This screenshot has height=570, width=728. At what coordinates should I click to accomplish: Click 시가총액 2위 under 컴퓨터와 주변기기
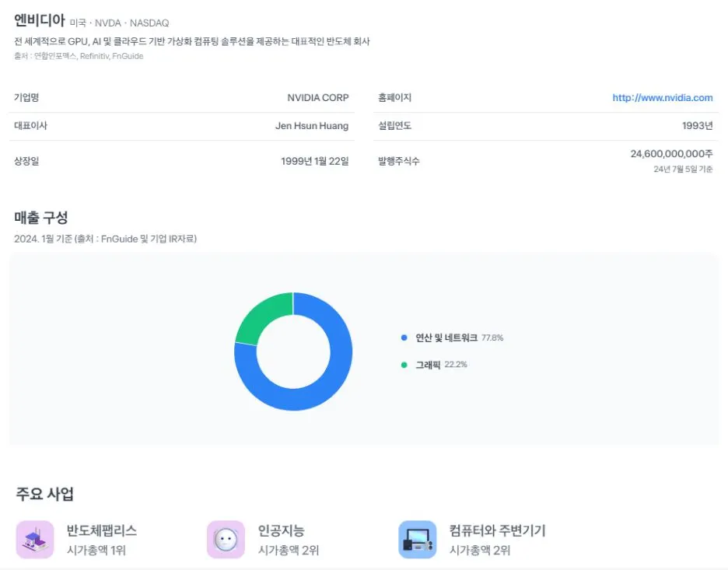[480, 550]
